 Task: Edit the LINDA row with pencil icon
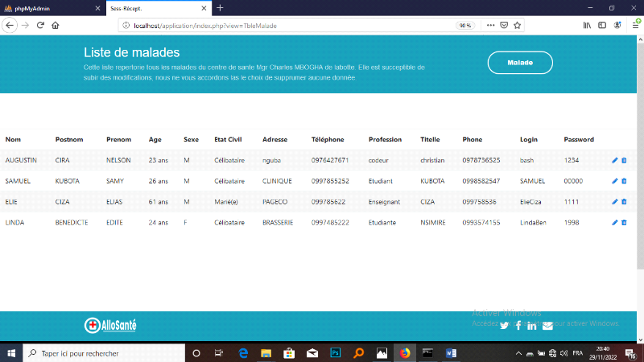click(614, 223)
